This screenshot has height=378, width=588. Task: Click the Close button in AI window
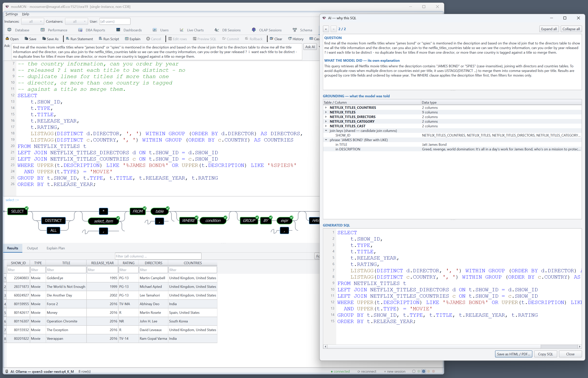tap(570, 354)
